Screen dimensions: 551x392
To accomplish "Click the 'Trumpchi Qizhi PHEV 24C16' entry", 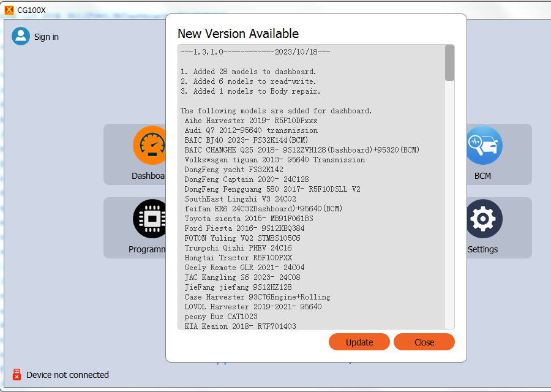I will (238, 249).
